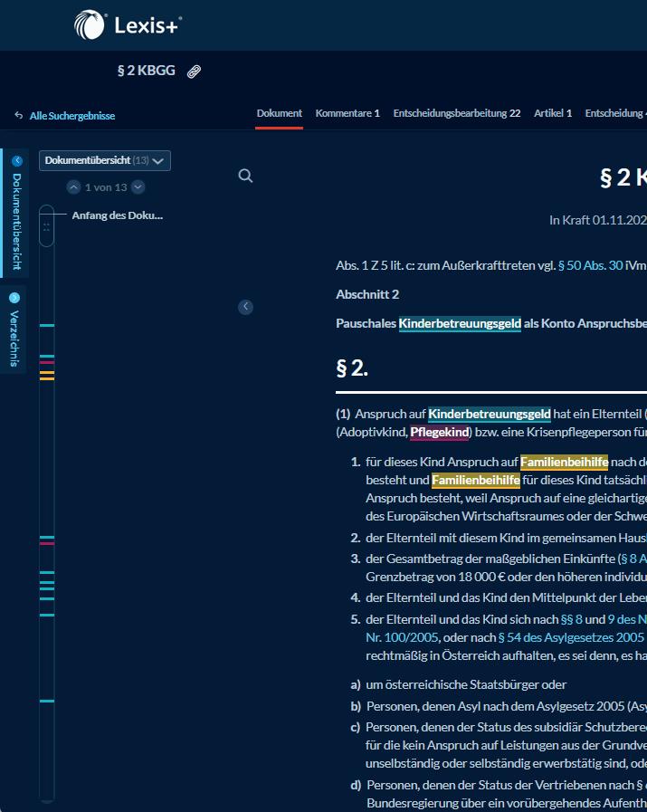The height and width of the screenshot is (812, 647).
Task: Go back to Alle Suchergebnisse
Action: click(72, 116)
